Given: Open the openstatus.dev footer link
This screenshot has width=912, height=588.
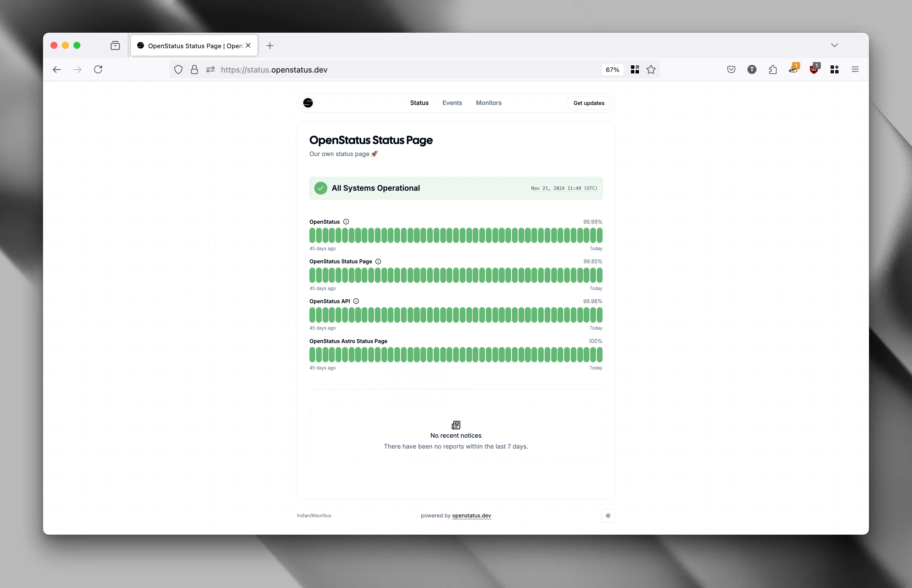Looking at the screenshot, I should point(471,515).
